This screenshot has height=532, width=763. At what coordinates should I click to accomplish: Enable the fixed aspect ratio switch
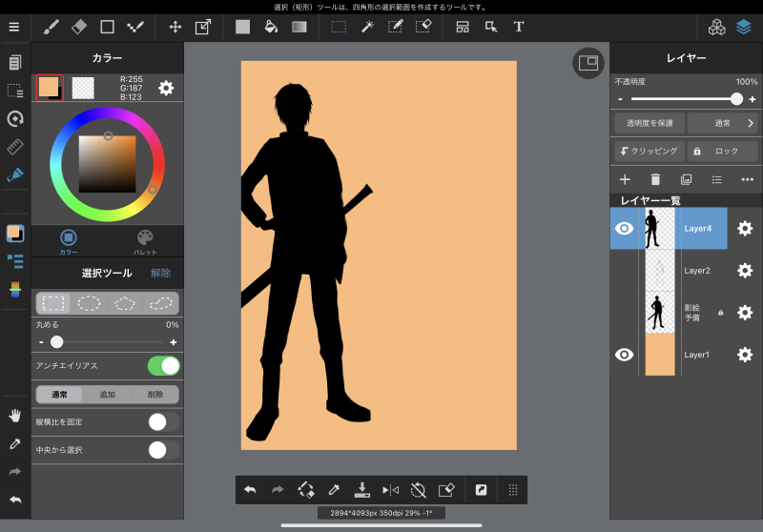coord(163,421)
